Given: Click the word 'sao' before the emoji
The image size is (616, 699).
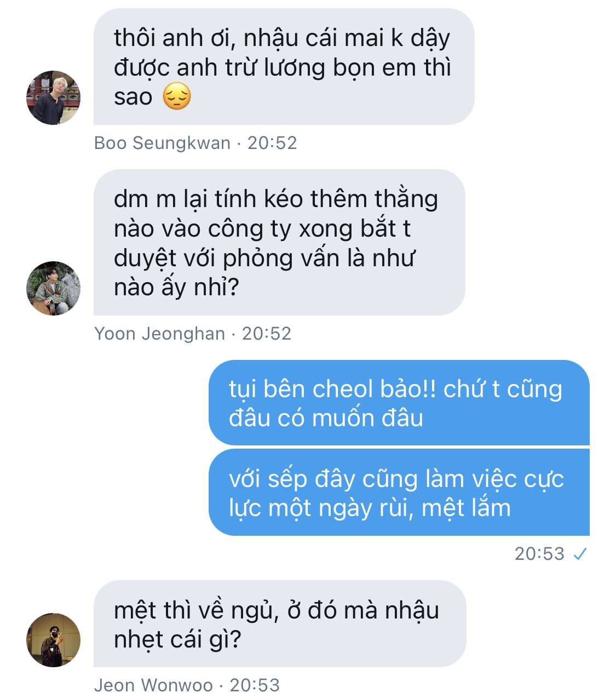Looking at the screenshot, I should point(133,97).
